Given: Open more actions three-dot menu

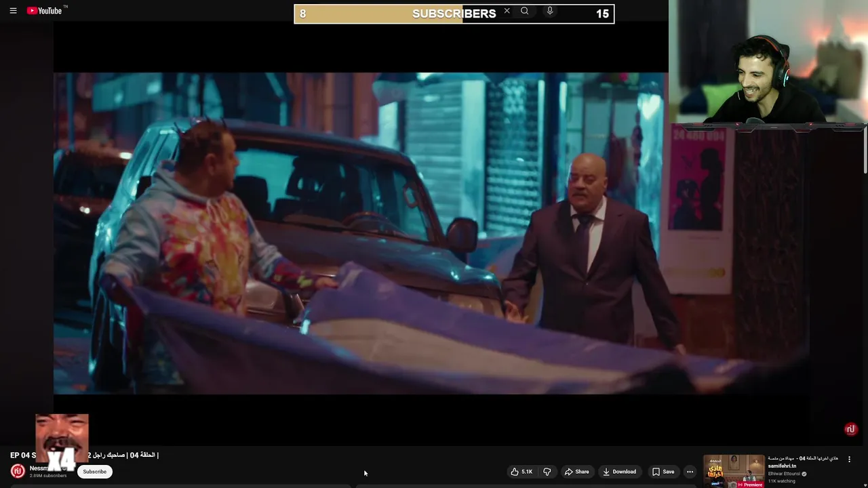Looking at the screenshot, I should point(690,472).
